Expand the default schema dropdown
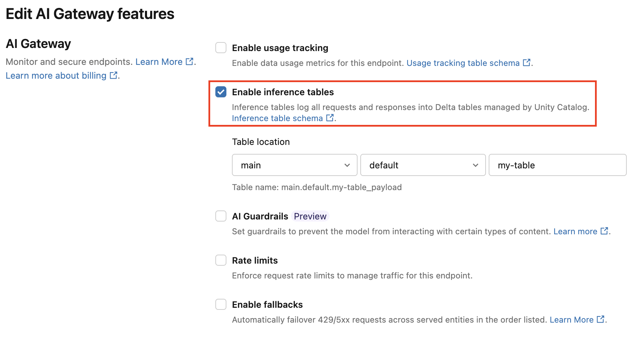Viewport: 644px width, 354px height. pos(422,165)
